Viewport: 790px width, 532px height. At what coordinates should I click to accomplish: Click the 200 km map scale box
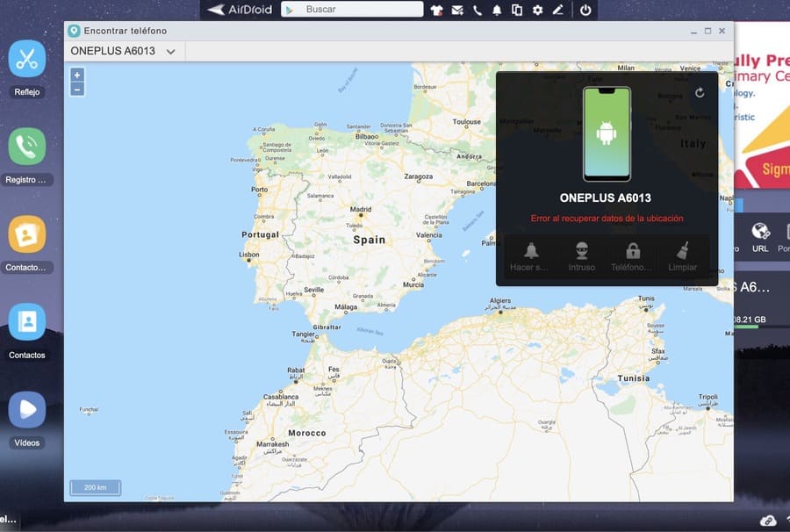(x=95, y=487)
